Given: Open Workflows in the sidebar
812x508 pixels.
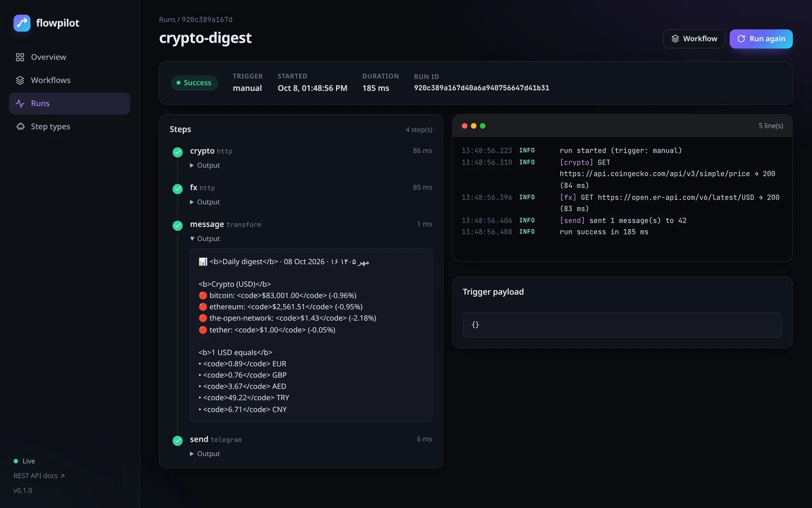Looking at the screenshot, I should point(70,80).
